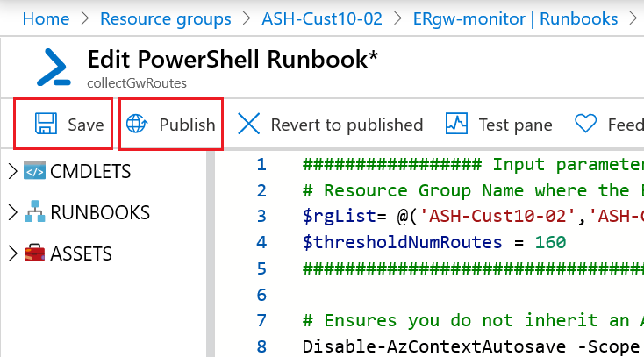Select the CMDLETS tree label
This screenshot has width=644, height=357.
point(90,171)
